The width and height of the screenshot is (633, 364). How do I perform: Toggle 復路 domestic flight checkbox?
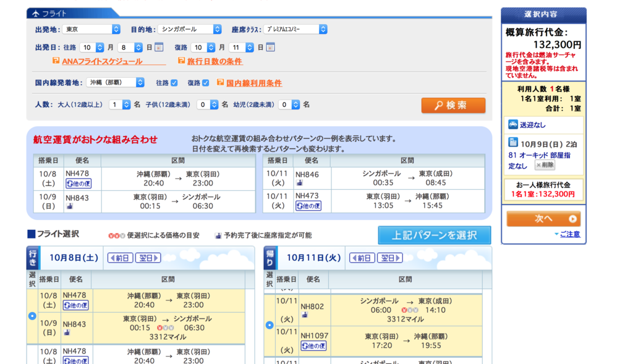pyautogui.click(x=205, y=83)
